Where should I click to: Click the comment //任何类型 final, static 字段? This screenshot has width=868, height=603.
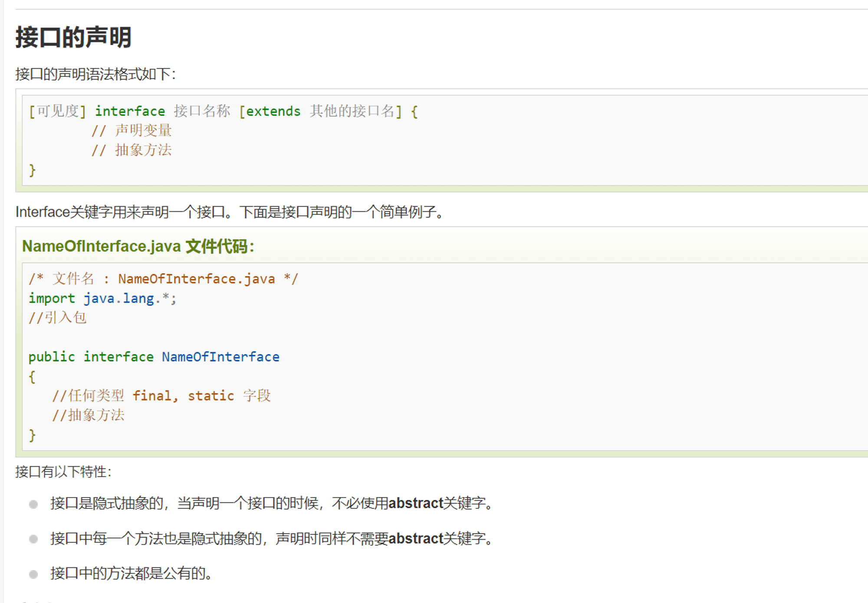coord(161,396)
